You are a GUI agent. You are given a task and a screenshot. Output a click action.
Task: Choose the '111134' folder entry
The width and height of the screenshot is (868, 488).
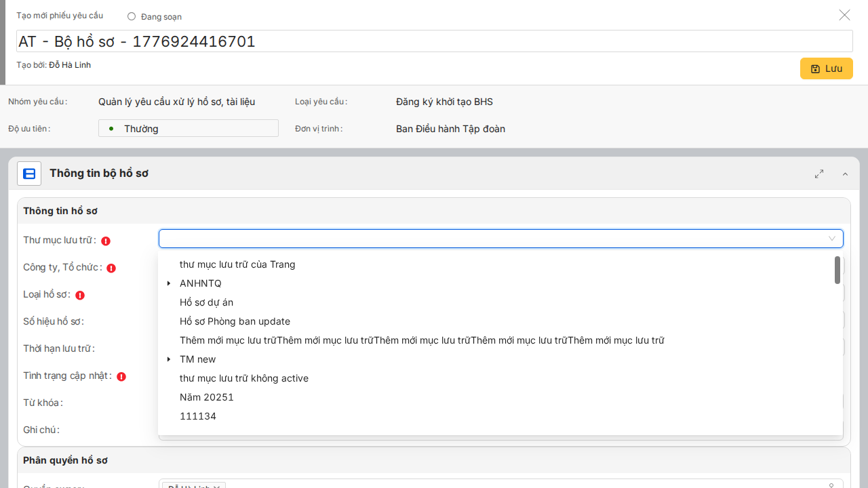pos(198,416)
